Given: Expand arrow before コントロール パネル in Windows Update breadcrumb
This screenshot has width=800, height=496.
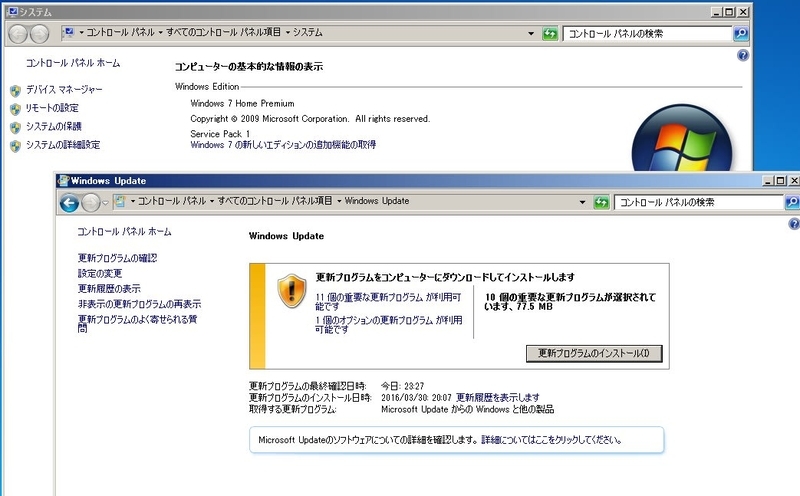Looking at the screenshot, I should pyautogui.click(x=133, y=201).
